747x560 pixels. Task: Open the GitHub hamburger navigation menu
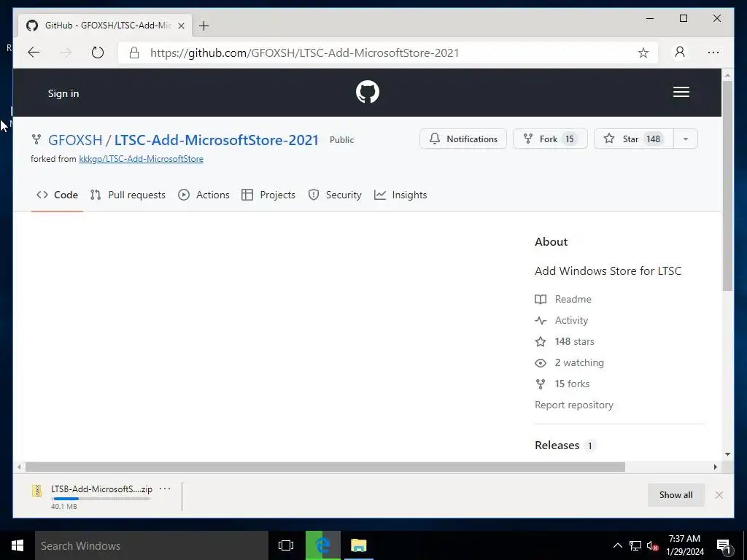tap(681, 92)
